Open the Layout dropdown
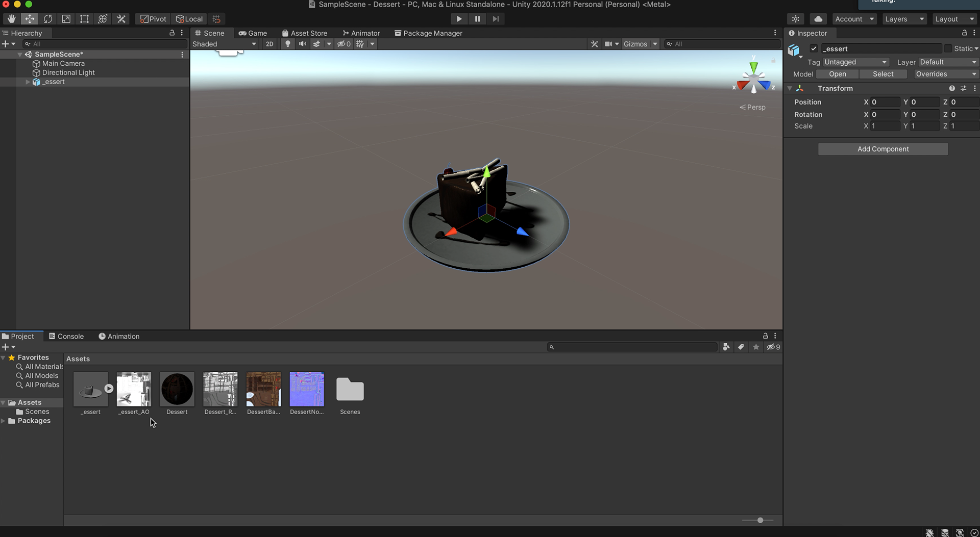The width and height of the screenshot is (980, 537). click(x=954, y=19)
